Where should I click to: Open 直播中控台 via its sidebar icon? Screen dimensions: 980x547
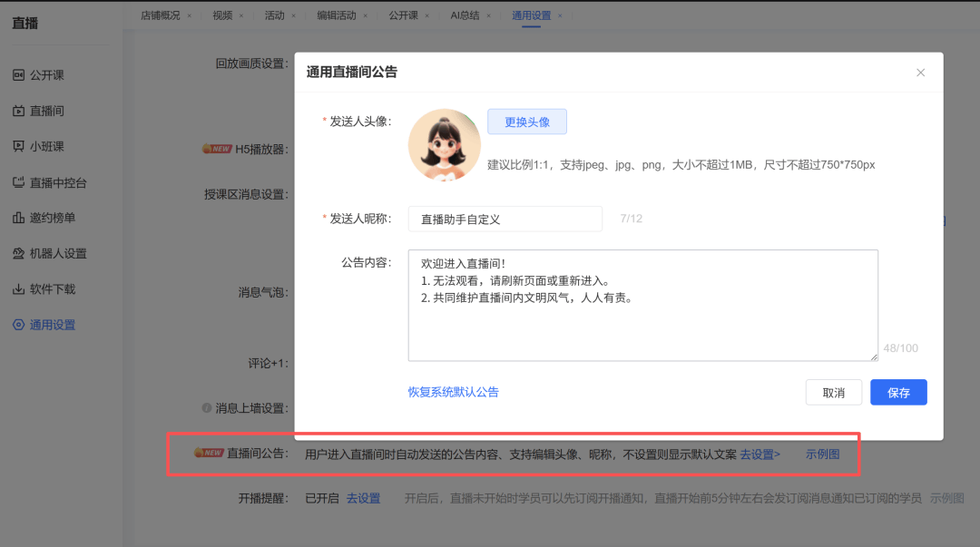pos(18,182)
